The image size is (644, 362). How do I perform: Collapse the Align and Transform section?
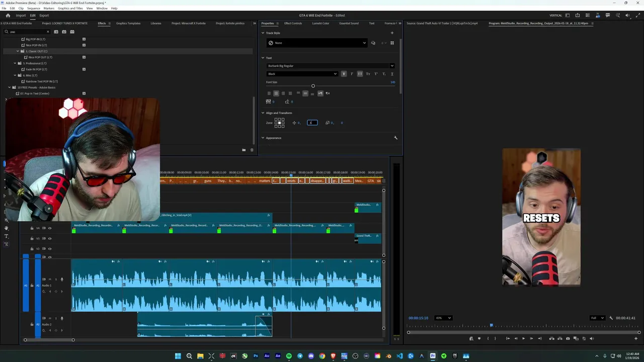263,113
